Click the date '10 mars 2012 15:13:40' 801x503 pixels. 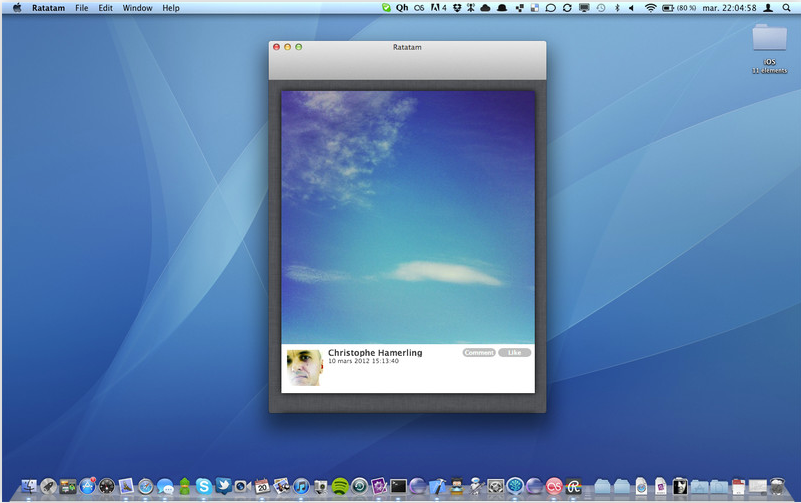(x=363, y=361)
